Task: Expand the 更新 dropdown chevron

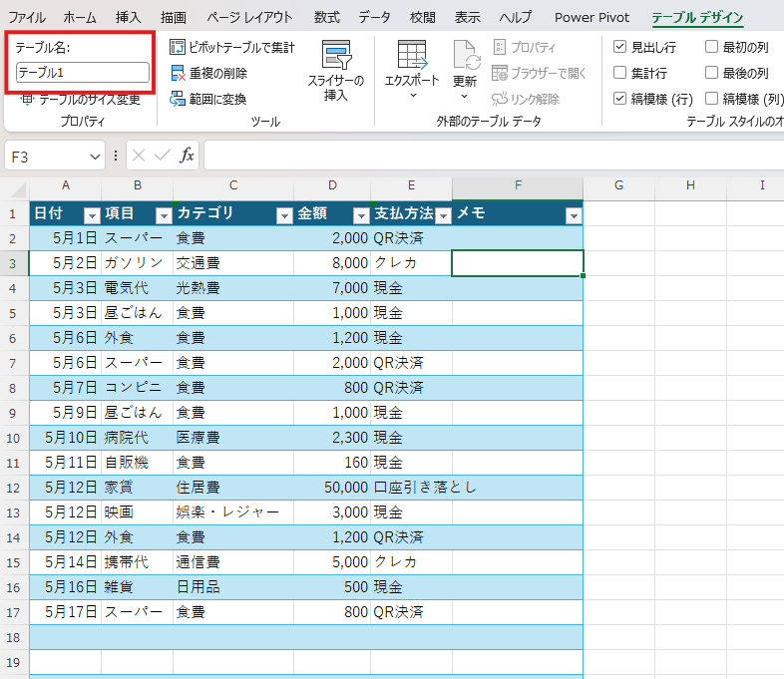Action: [x=465, y=96]
